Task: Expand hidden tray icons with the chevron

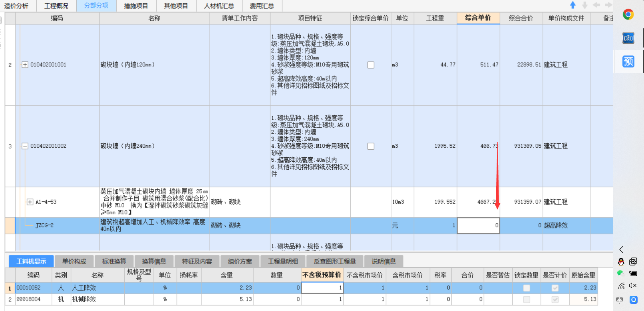Action: [621, 250]
